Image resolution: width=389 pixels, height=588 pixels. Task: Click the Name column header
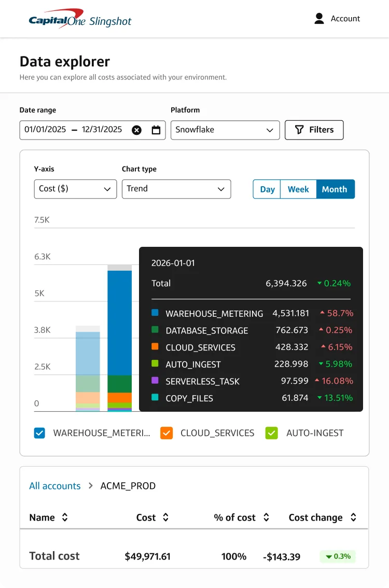pyautogui.click(x=42, y=517)
